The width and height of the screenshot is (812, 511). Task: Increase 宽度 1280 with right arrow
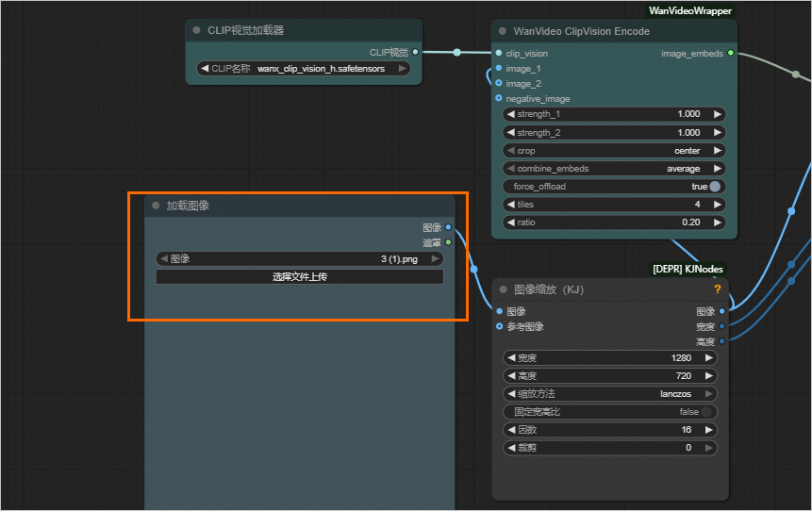point(709,357)
